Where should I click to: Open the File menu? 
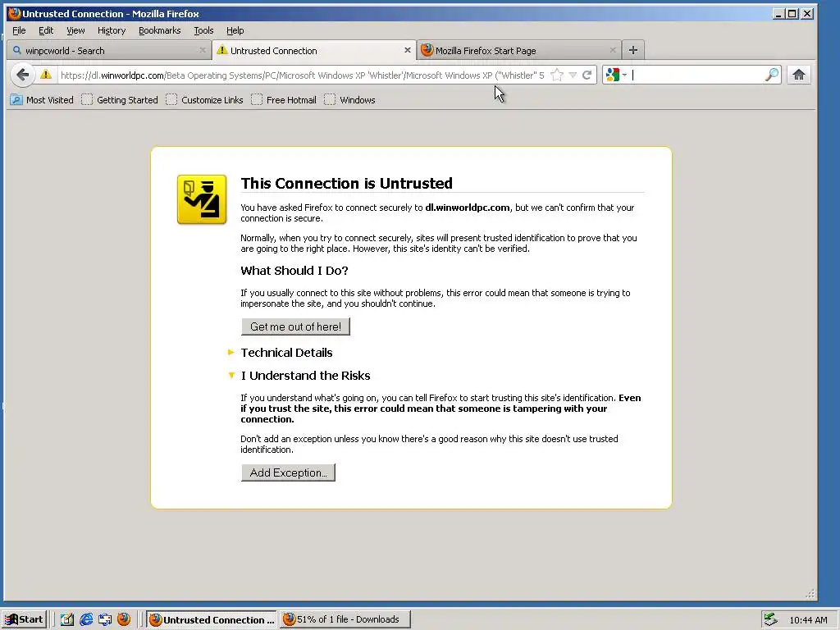click(x=20, y=30)
